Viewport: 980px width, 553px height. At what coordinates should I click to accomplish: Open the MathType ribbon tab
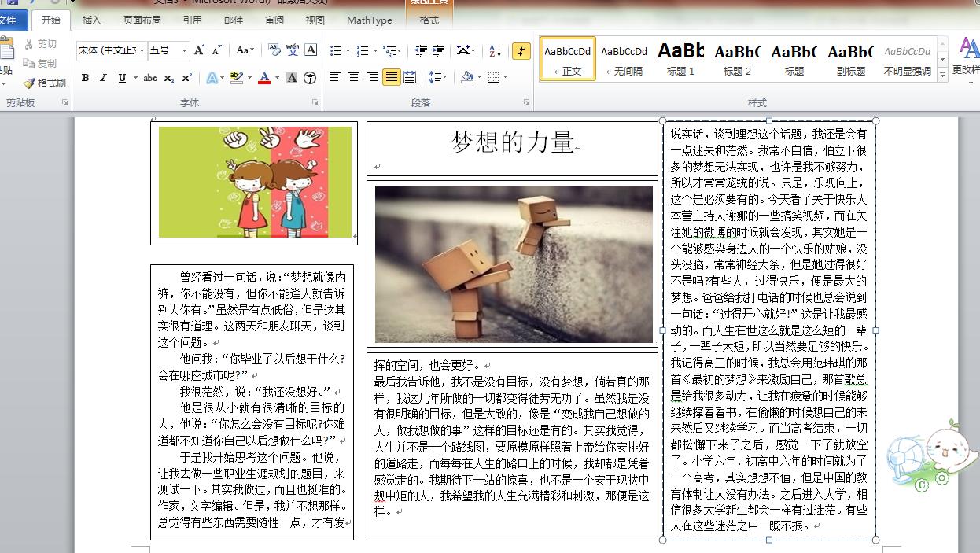(369, 20)
